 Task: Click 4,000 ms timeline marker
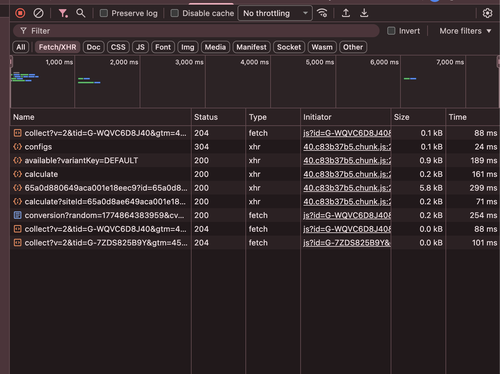(x=254, y=62)
